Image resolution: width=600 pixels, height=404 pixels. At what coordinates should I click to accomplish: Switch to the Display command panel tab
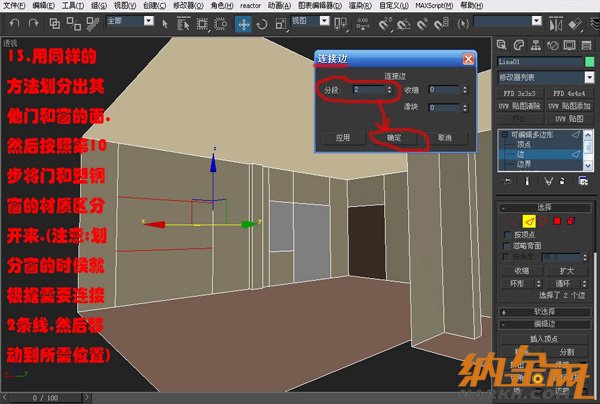point(570,45)
